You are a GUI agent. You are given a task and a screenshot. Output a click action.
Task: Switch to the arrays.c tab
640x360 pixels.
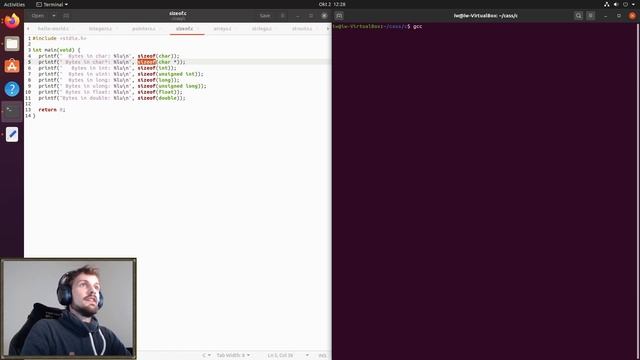(222, 29)
